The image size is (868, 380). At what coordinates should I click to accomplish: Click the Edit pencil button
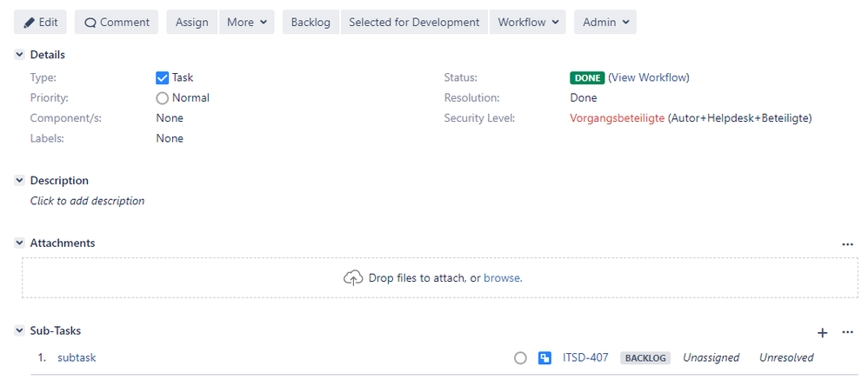tap(40, 23)
